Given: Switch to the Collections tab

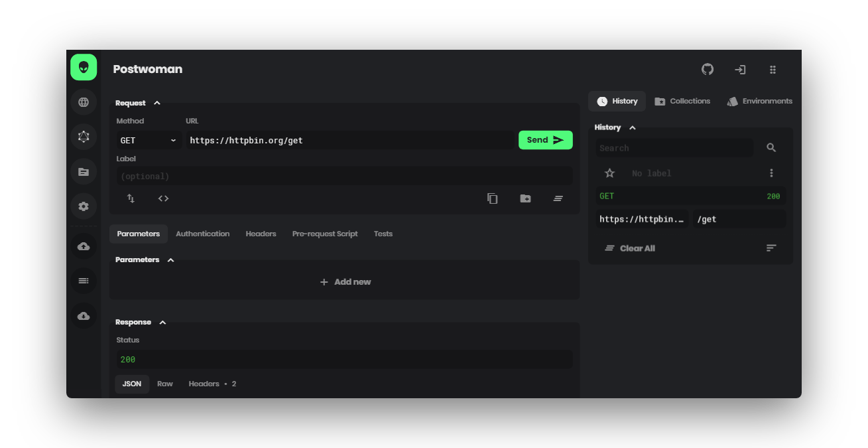Looking at the screenshot, I should pyautogui.click(x=682, y=102).
